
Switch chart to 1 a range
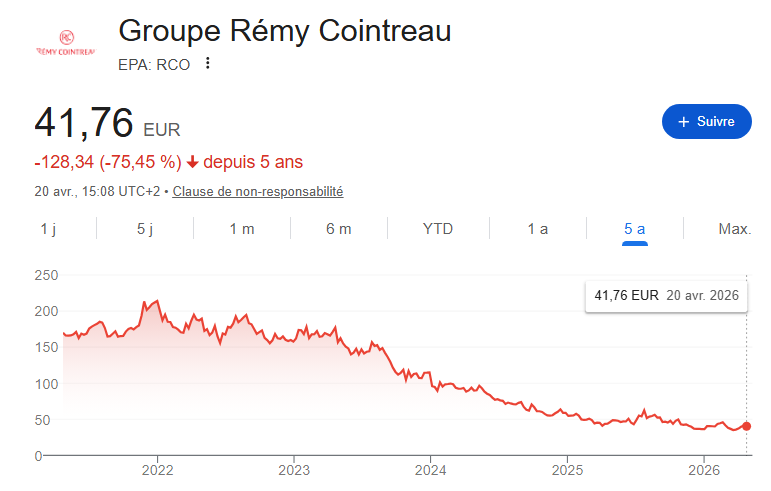click(537, 229)
